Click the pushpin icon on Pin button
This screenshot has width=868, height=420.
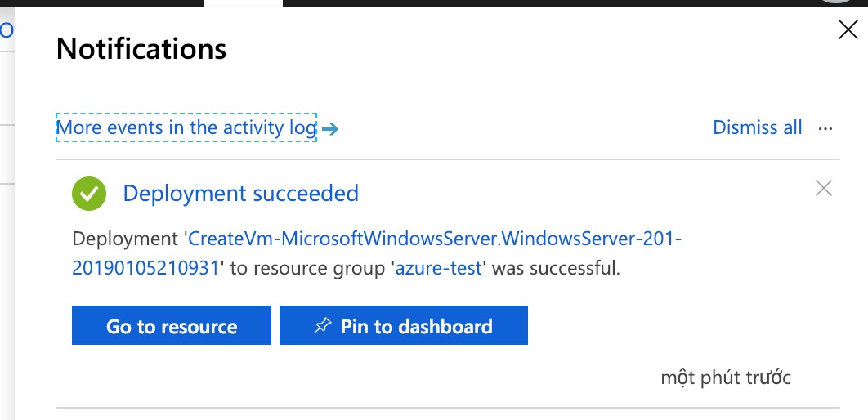click(x=323, y=326)
